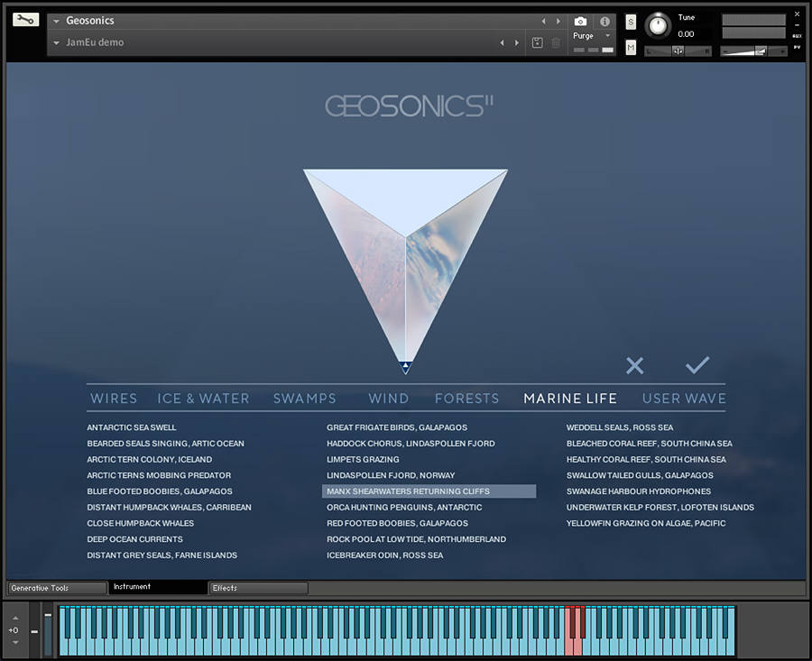Open the Generative Tools tab
The image size is (812, 661).
[57, 588]
